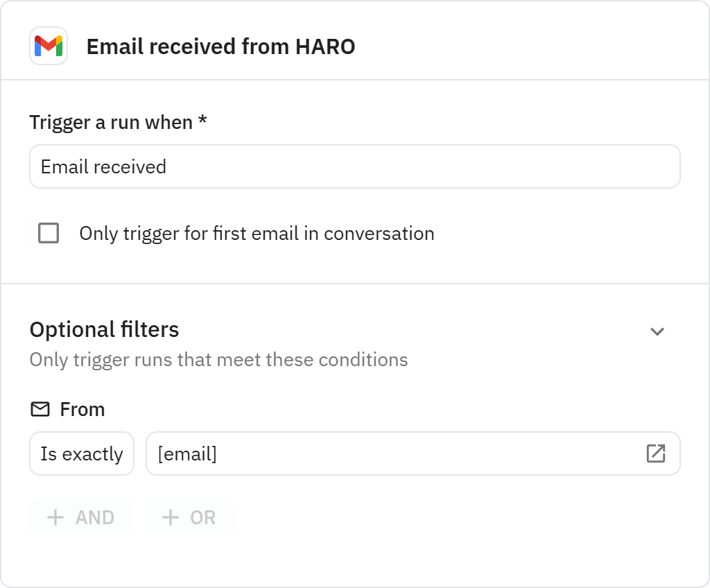Click the chevron next to Optional filters

[657, 331]
